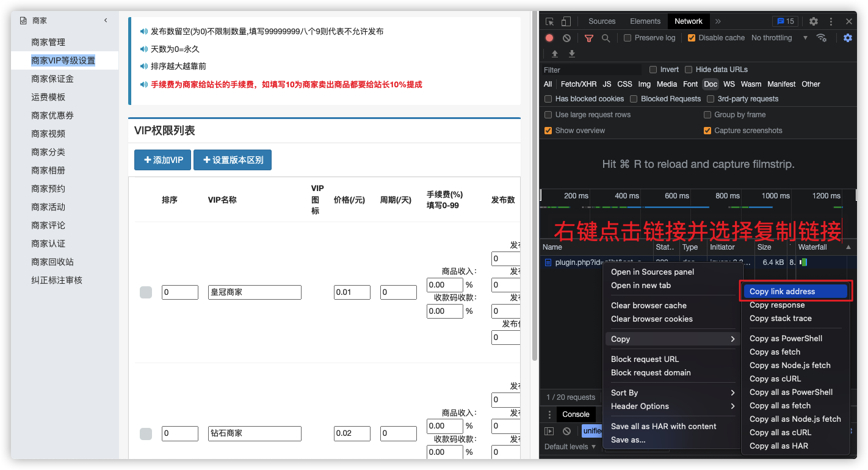Image resolution: width=868 pixels, height=470 pixels.
Task: Choose Copy link address menu item
Action: coord(795,292)
